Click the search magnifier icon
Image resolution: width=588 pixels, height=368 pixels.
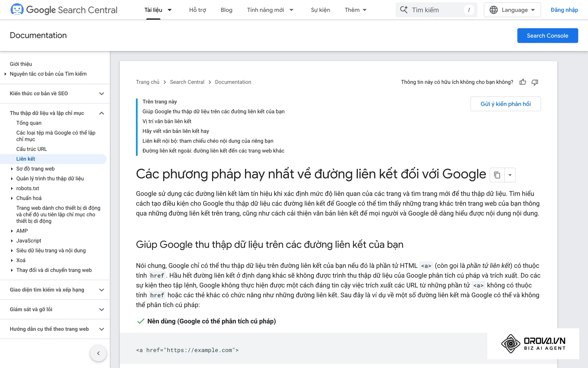click(x=404, y=10)
